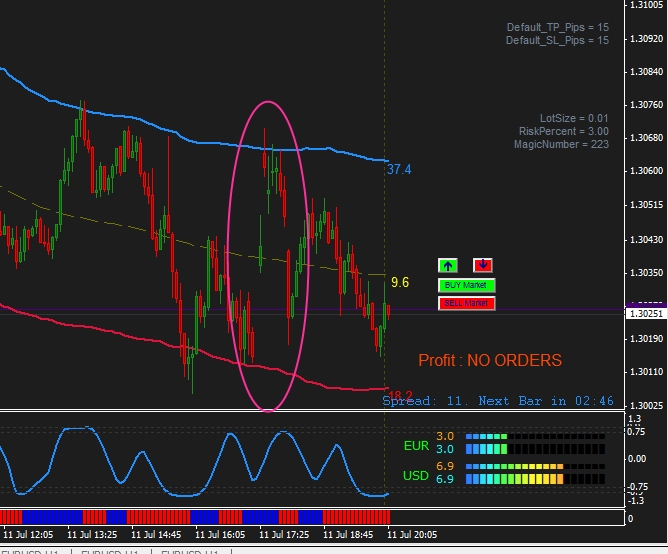Click the 1.30680 price axis label
Screen dimensions: 668x554
pyautogui.click(x=646, y=138)
